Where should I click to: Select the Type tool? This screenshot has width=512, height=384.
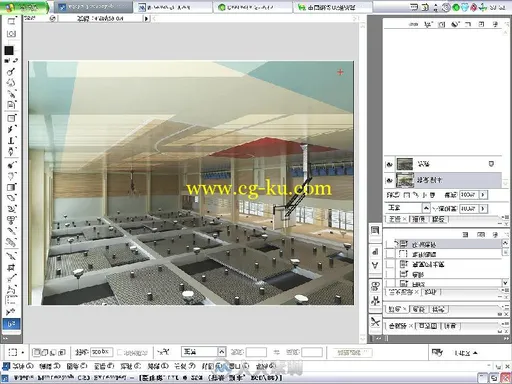coord(11,140)
